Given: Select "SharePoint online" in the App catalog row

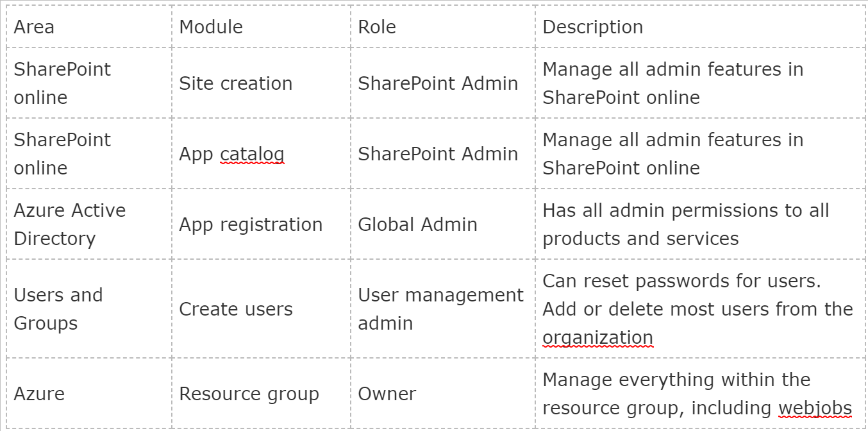Looking at the screenshot, I should tap(89, 154).
